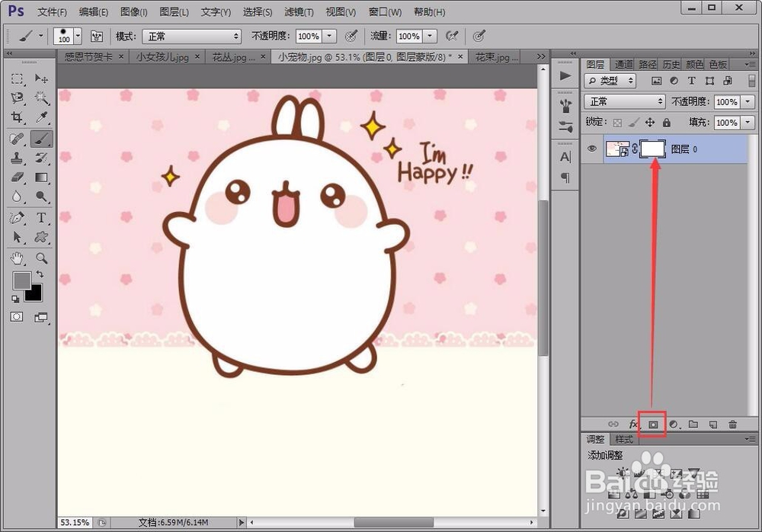This screenshot has height=532, width=762.
Task: Click the 53.15% zoom field
Action: point(75,523)
